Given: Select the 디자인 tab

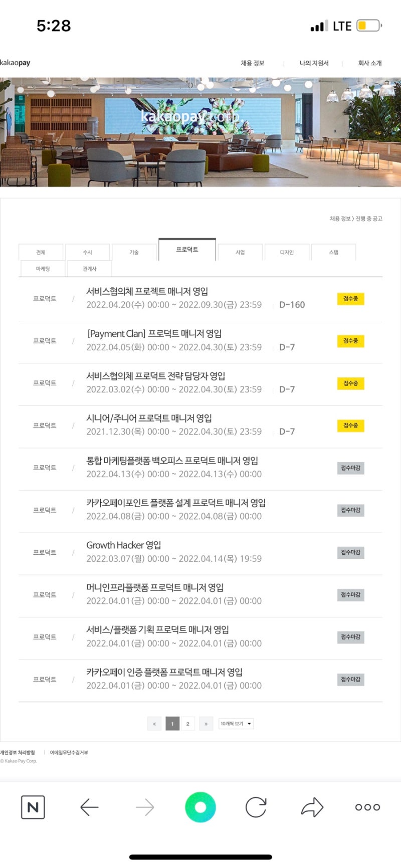Looking at the screenshot, I should point(287,252).
